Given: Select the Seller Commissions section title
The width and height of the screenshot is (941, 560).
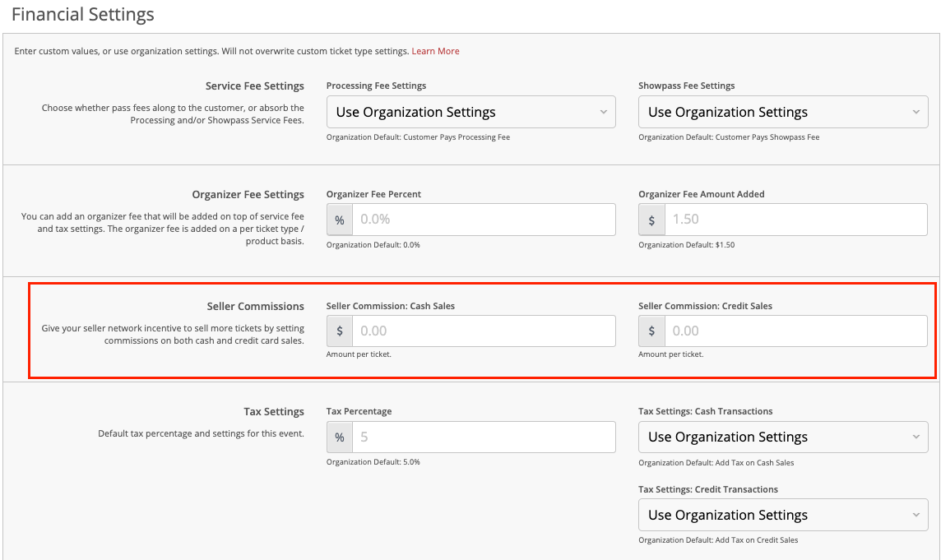Looking at the screenshot, I should coord(256,306).
